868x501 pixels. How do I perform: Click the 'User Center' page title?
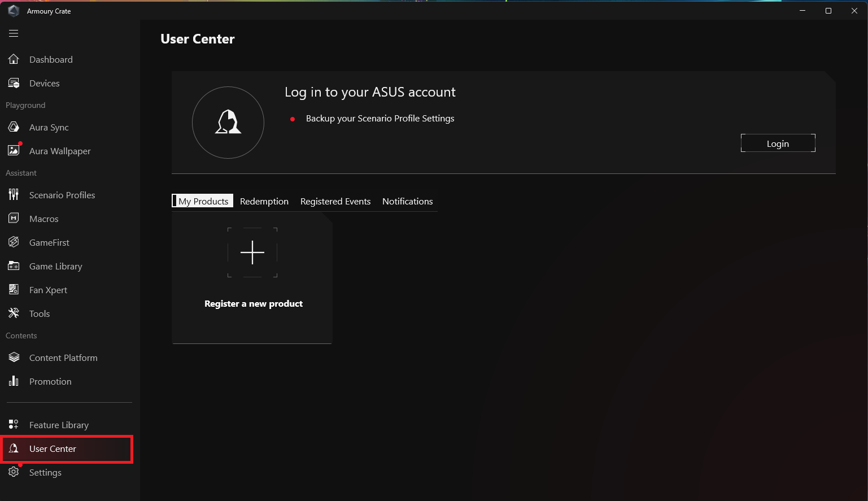[x=198, y=39]
